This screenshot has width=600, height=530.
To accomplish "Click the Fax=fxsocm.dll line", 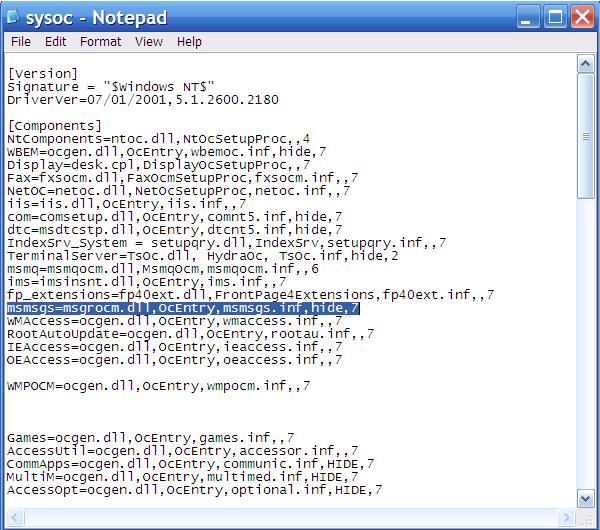I will pos(183,178).
